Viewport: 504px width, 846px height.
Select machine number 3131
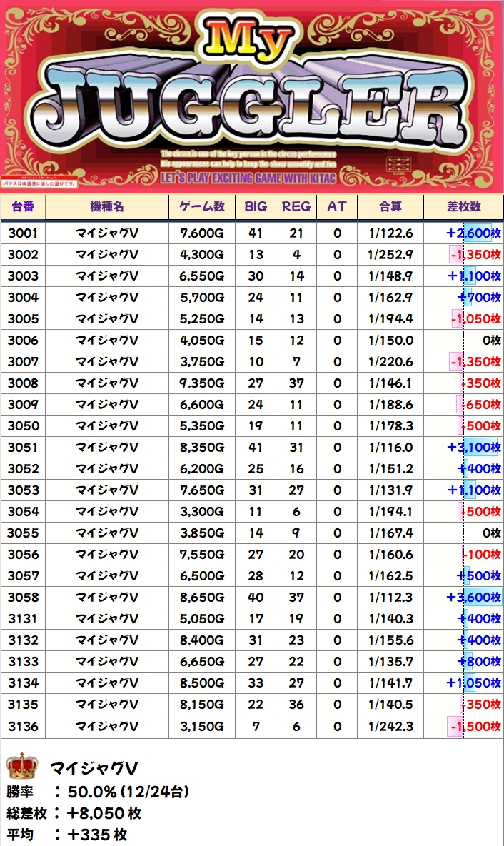click(x=23, y=618)
